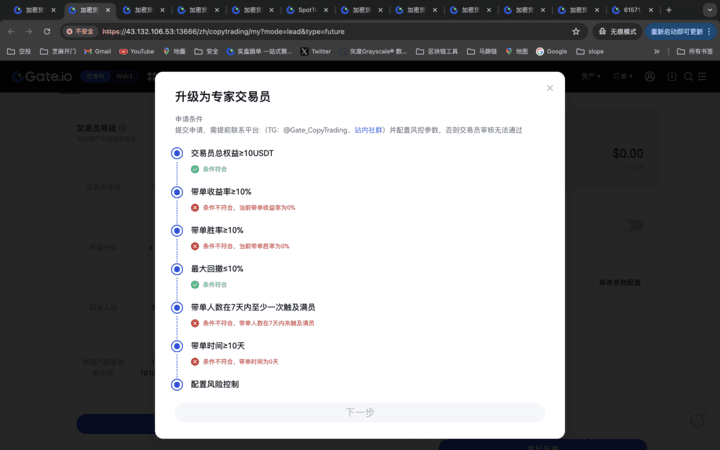Screen dimensions: 720x450
Task: Bookmark this page with star icon
Action: [x=576, y=31]
